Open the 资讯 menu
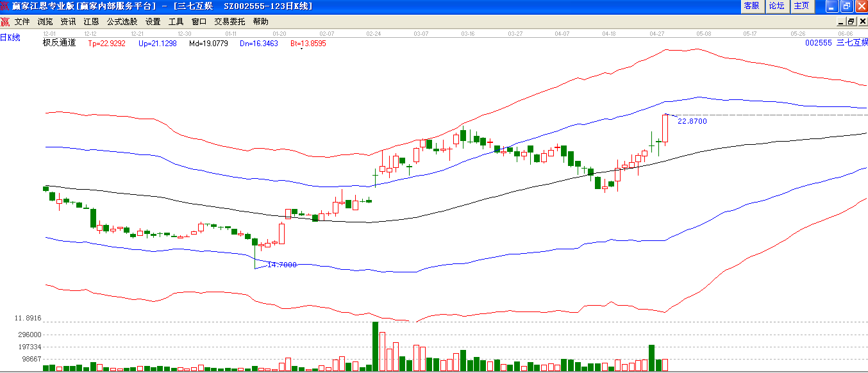Screen dimensions: 868x373 68,21
